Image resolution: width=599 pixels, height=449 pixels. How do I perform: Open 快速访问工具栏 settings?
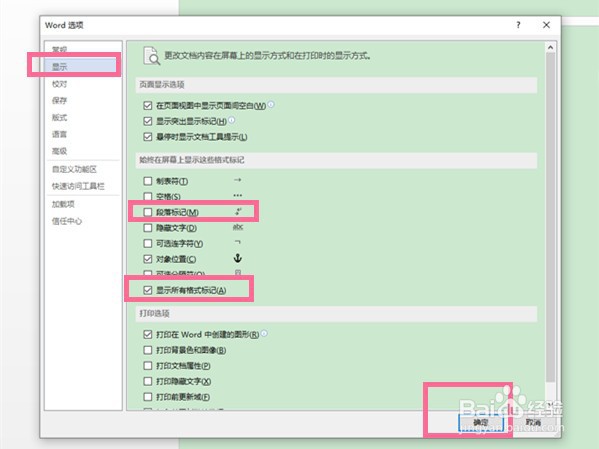point(78,186)
